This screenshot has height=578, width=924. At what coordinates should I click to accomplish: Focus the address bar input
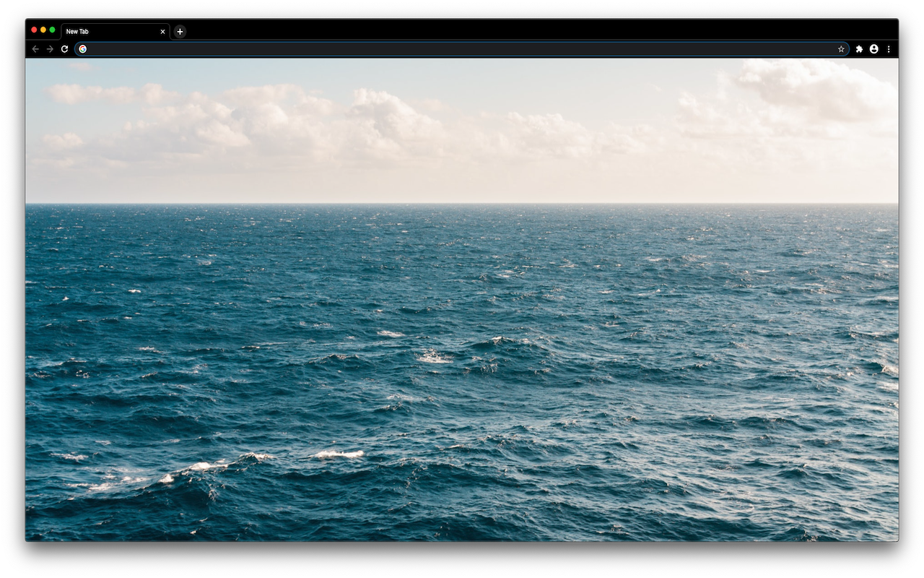[462, 49]
